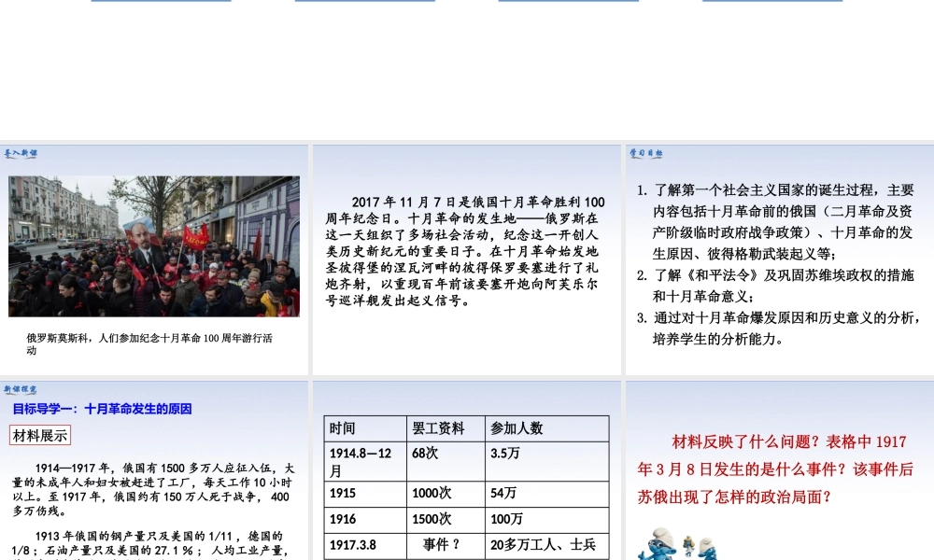Click the third blue underlined top bar

coord(568,3)
